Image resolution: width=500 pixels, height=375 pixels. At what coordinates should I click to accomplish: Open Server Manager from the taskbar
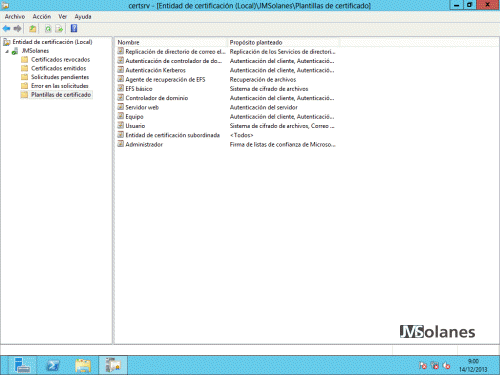pyautogui.click(x=22, y=365)
